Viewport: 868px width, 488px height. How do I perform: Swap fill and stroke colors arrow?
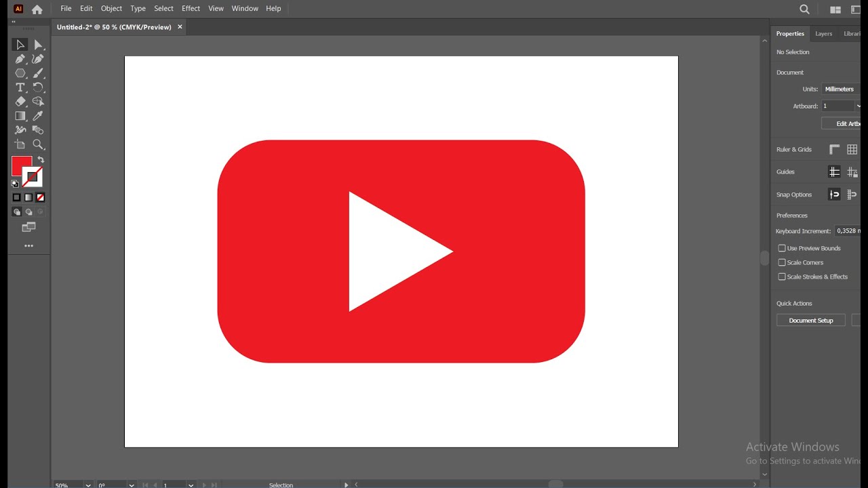coord(41,160)
